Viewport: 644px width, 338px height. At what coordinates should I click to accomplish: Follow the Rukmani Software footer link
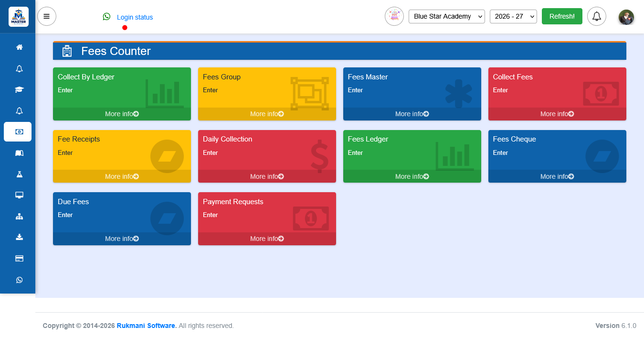pos(147,326)
